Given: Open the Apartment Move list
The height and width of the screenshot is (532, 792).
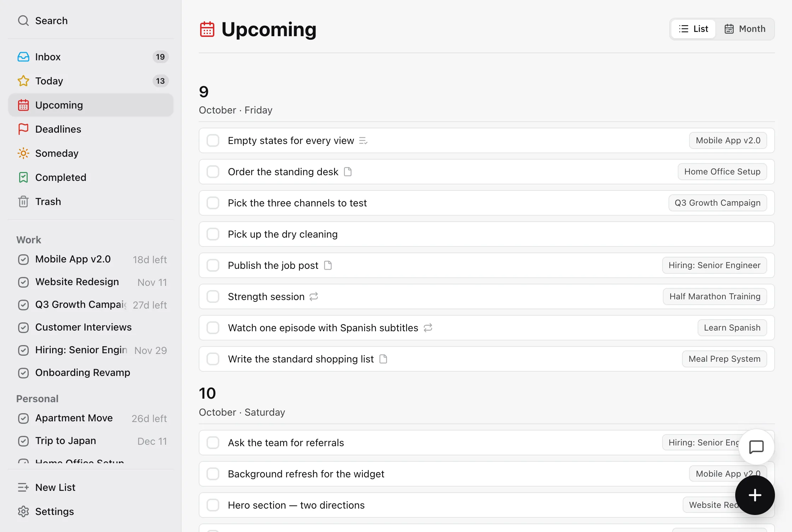Looking at the screenshot, I should 91,418.
